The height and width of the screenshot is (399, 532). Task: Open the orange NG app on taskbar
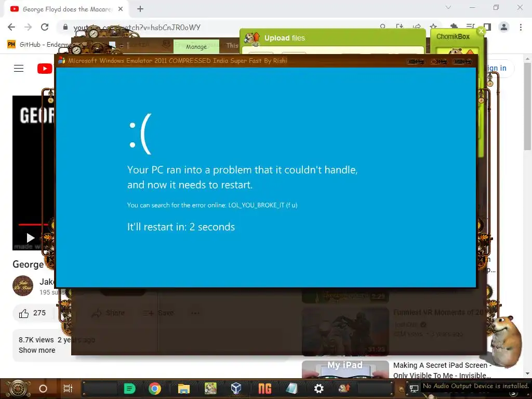coord(264,389)
